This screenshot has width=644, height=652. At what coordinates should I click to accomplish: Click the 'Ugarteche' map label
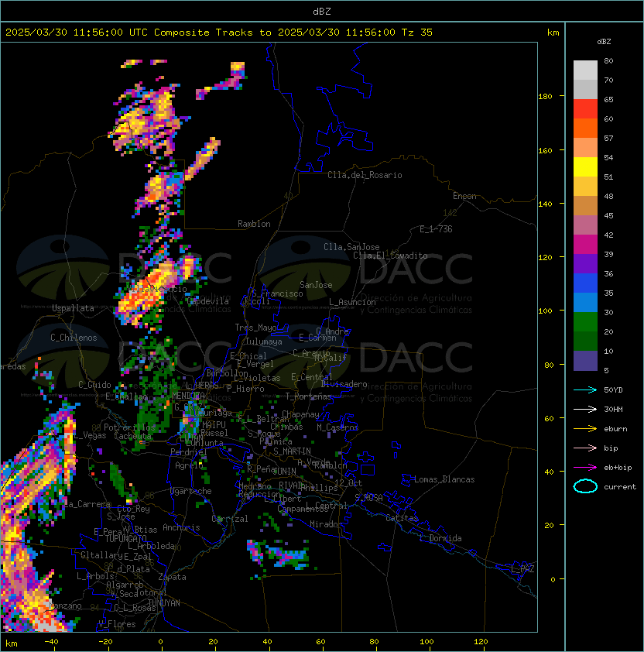(x=191, y=491)
